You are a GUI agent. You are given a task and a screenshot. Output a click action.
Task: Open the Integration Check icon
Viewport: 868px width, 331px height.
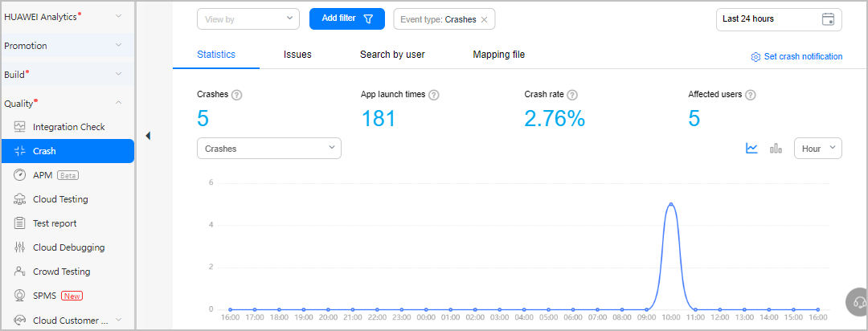(x=20, y=127)
